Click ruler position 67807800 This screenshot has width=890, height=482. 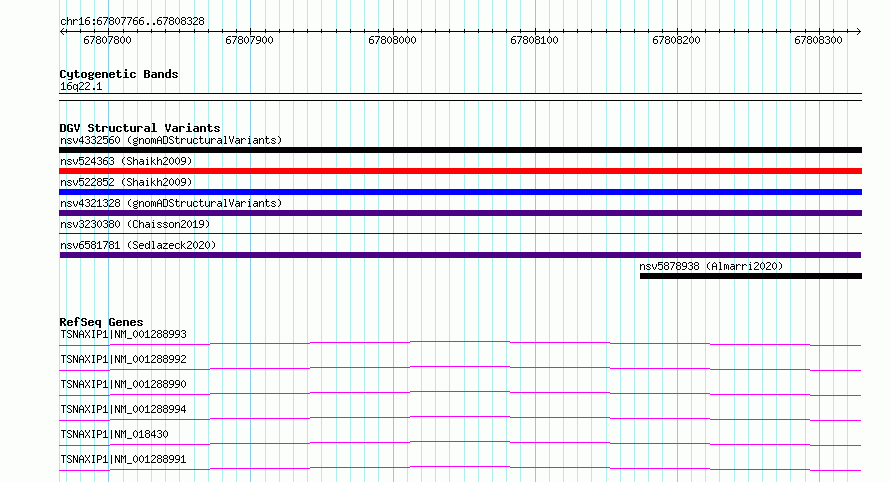coord(107,40)
